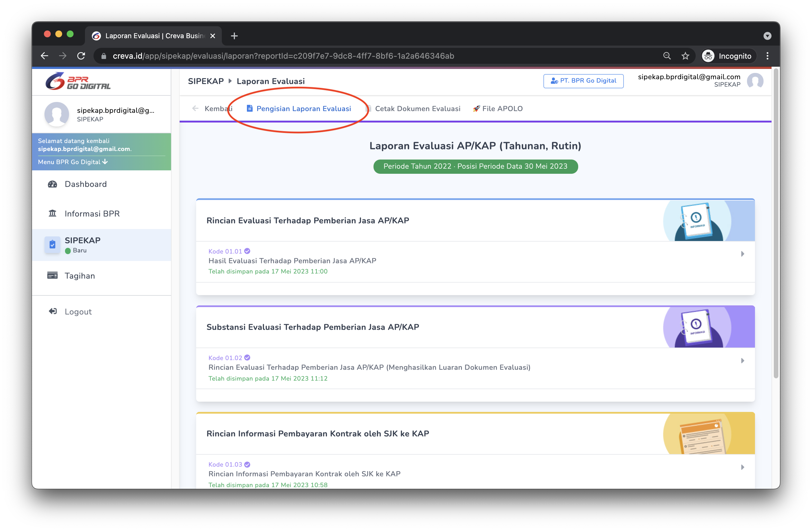Open Kode 01.01 Hasil Evaluasi row
This screenshot has width=812, height=531.
tap(475, 262)
